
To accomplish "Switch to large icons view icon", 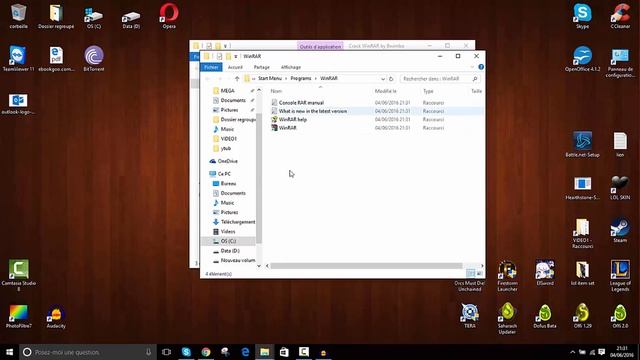I will pos(479,273).
